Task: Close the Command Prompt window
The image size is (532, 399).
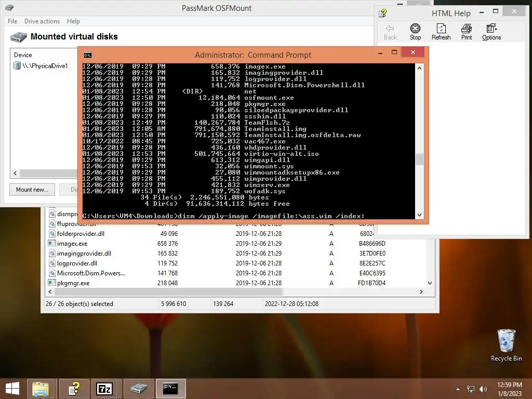Action: pyautogui.click(x=413, y=52)
